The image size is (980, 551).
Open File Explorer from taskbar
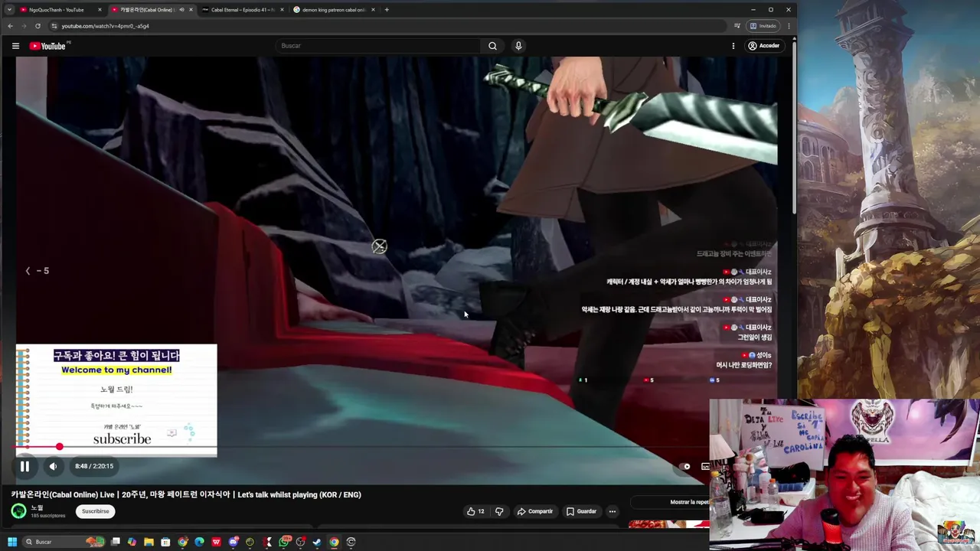pyautogui.click(x=149, y=542)
